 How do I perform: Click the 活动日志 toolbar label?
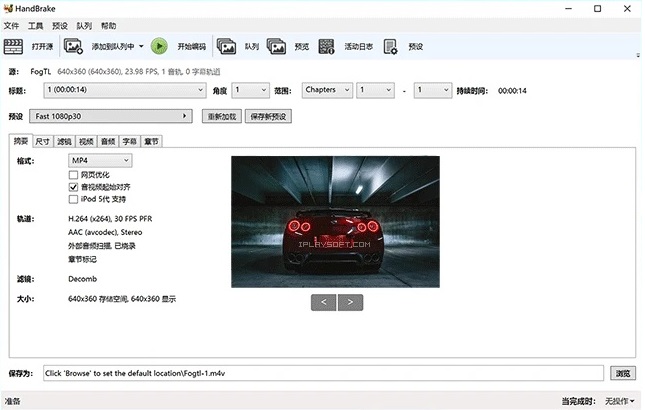click(x=358, y=46)
